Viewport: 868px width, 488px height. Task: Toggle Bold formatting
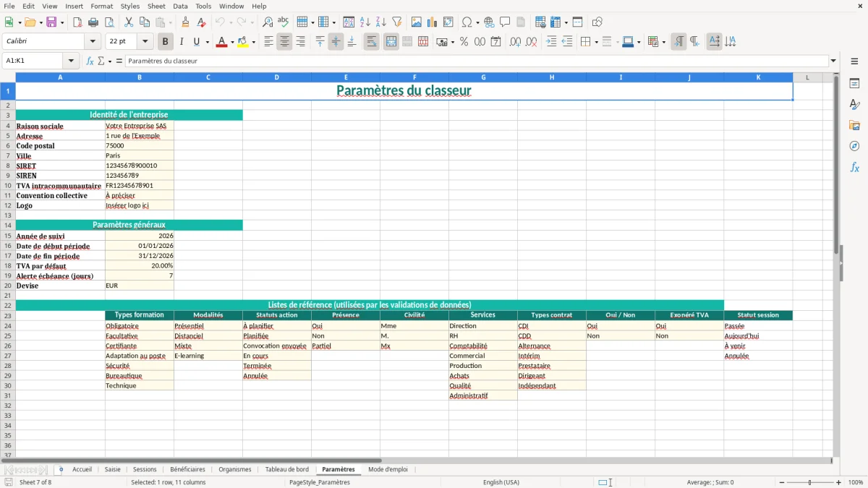(x=165, y=42)
